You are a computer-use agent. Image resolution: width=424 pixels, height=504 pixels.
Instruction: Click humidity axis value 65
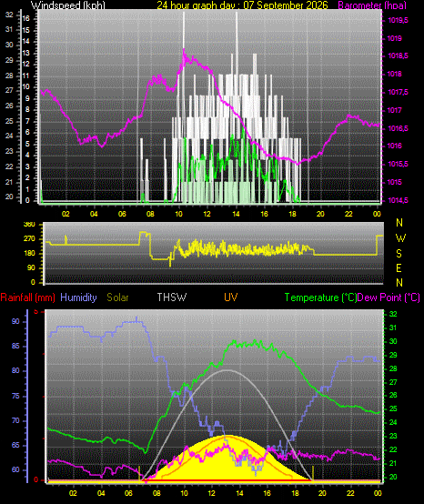tap(15, 446)
